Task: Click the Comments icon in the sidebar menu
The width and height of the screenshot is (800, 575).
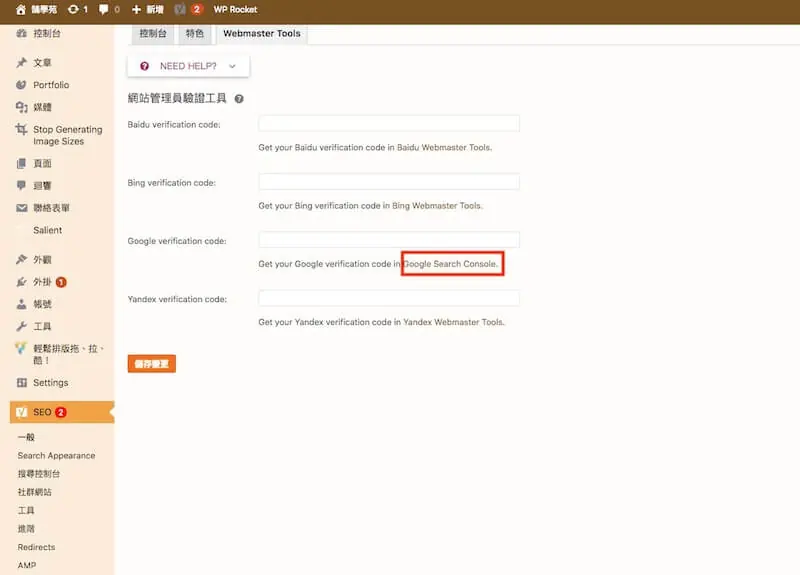Action: click(x=21, y=185)
